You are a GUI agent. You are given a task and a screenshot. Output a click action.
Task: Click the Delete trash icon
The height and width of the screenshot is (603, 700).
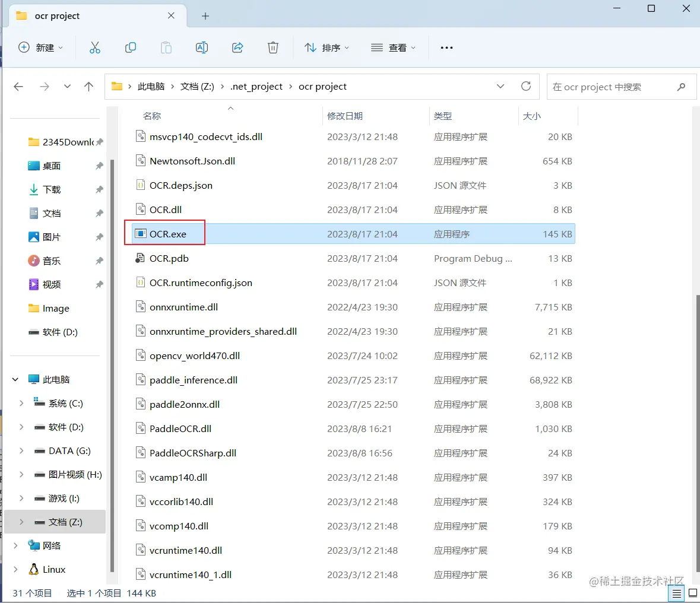(x=273, y=47)
